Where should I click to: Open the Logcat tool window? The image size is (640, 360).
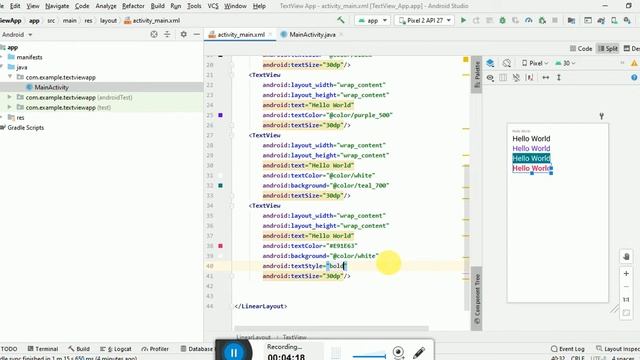tap(116, 349)
